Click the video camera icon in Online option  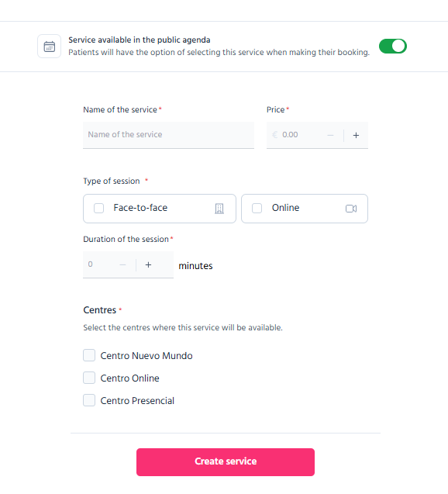click(x=351, y=209)
